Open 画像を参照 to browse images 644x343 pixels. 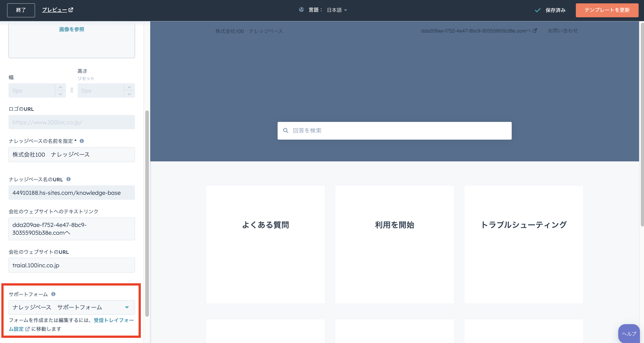tap(72, 29)
